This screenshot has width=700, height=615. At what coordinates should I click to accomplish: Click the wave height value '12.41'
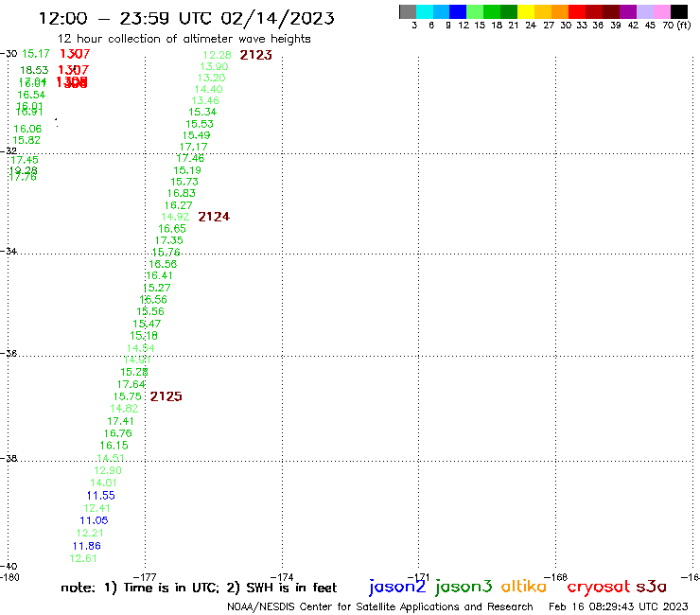coord(96,508)
